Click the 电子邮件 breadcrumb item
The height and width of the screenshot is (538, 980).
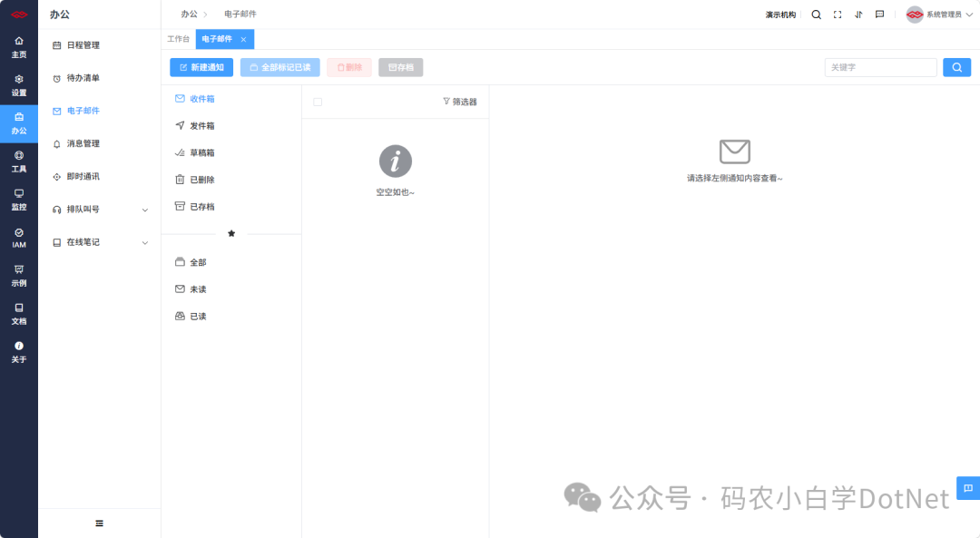coord(240,14)
